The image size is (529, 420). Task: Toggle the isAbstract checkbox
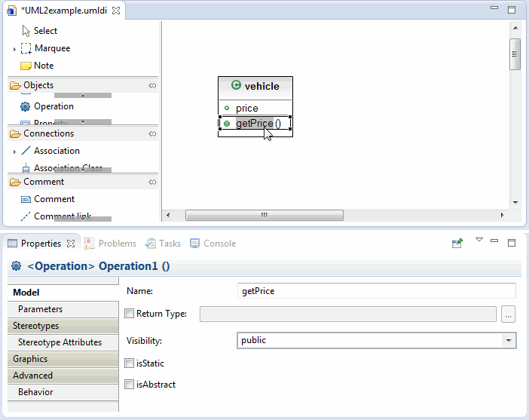pos(130,385)
